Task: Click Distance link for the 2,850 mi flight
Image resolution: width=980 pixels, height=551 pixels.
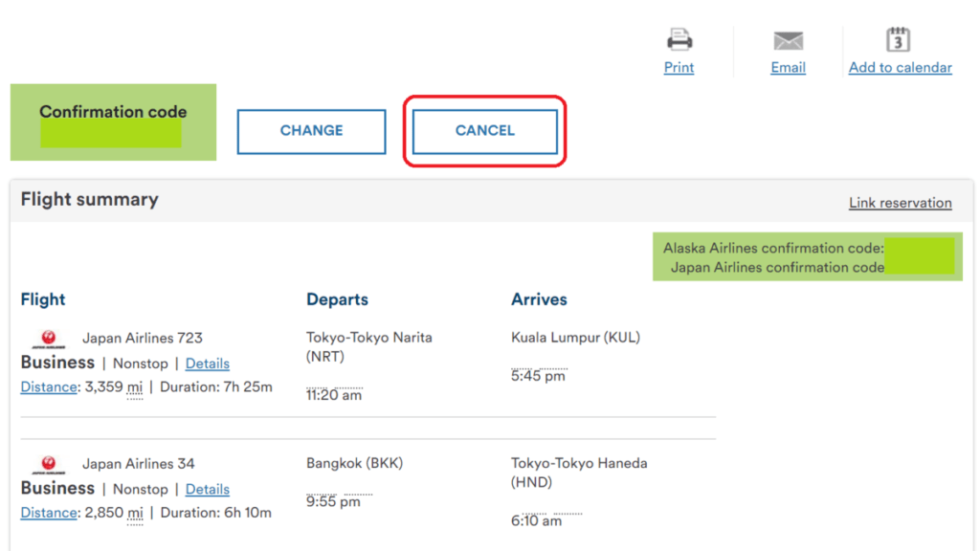Action: 49,513
